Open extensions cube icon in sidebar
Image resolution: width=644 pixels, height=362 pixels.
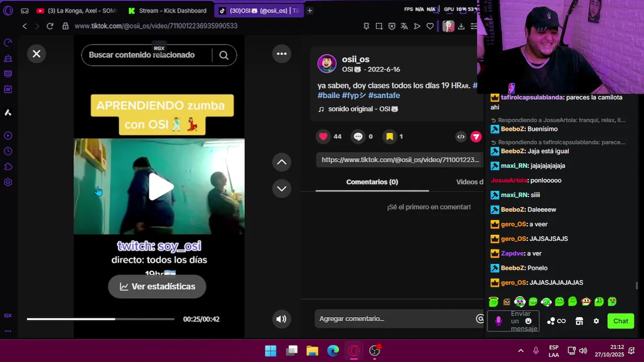pyautogui.click(x=8, y=167)
